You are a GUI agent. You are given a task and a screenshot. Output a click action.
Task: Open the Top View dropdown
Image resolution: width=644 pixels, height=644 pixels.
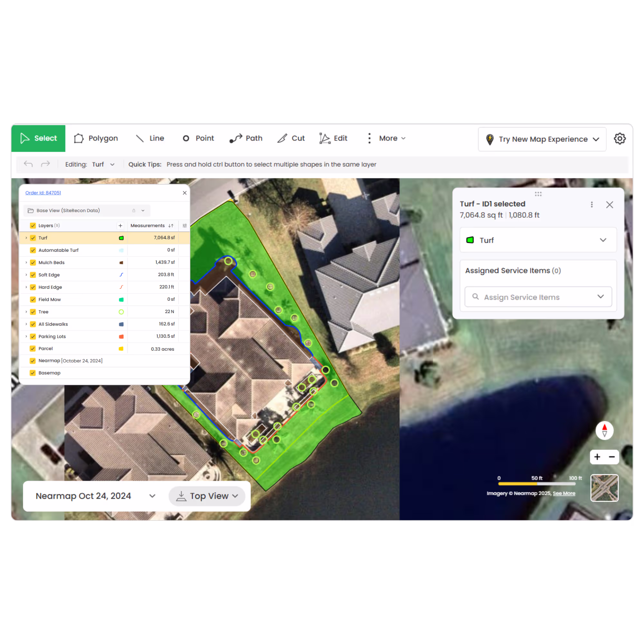207,496
